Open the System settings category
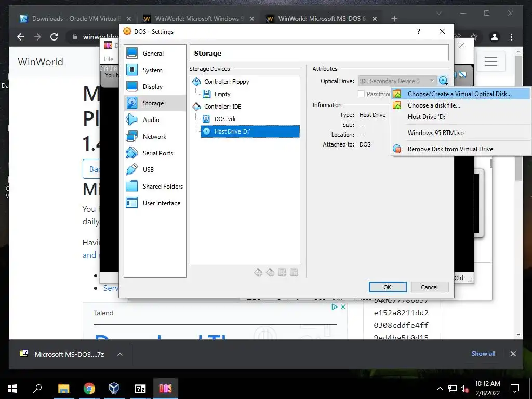This screenshot has width=532, height=399. (155, 70)
